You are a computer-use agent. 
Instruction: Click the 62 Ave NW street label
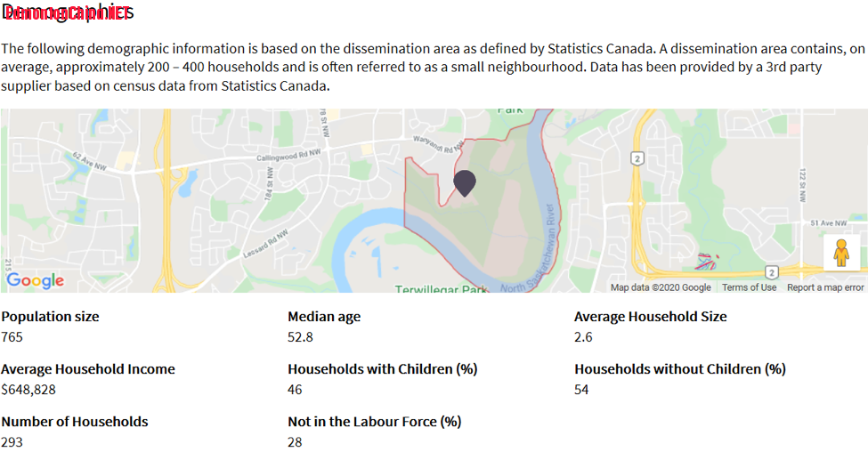90,160
